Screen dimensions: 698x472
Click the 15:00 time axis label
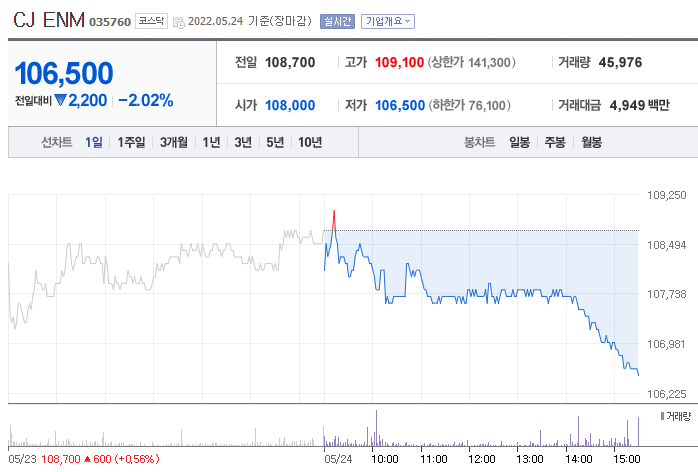[x=627, y=459]
